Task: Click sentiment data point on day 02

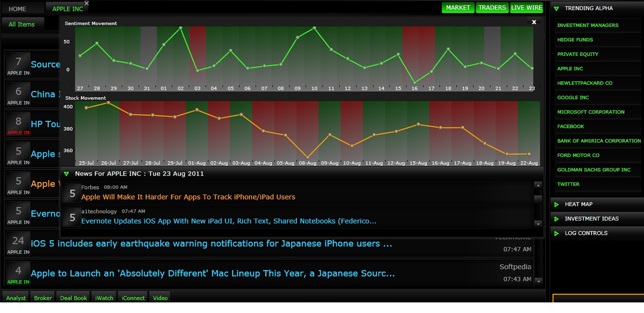Action: [180, 27]
